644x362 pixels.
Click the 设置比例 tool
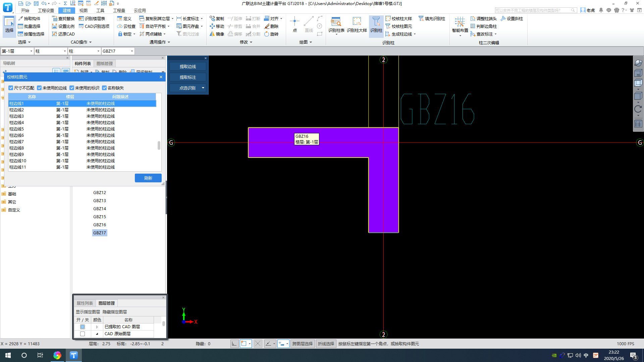[63, 26]
